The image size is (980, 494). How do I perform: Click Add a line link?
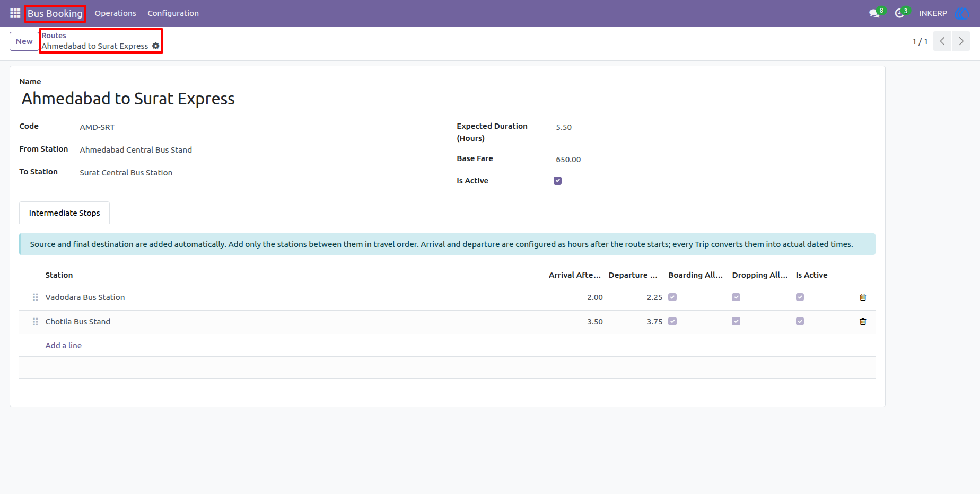(x=63, y=346)
